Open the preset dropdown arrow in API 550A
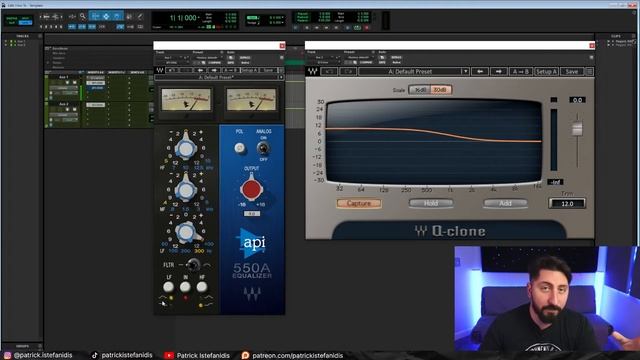This screenshot has height=360, width=640. (x=281, y=77)
